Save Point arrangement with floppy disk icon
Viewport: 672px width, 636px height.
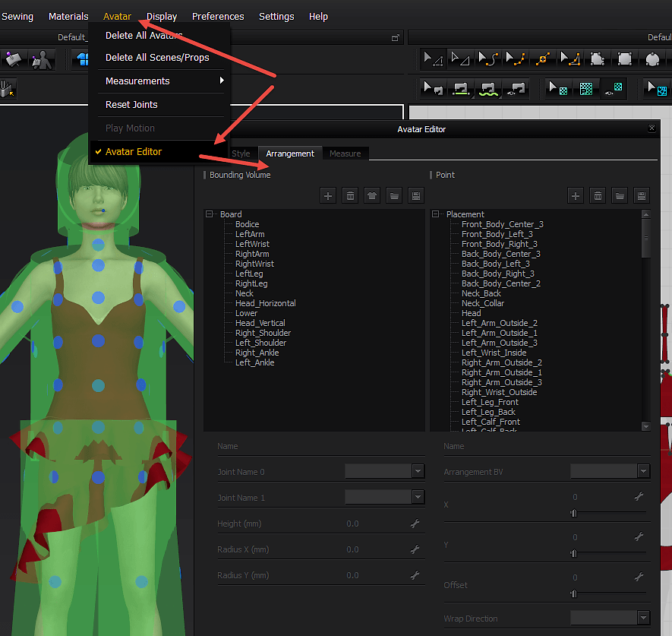click(x=642, y=196)
